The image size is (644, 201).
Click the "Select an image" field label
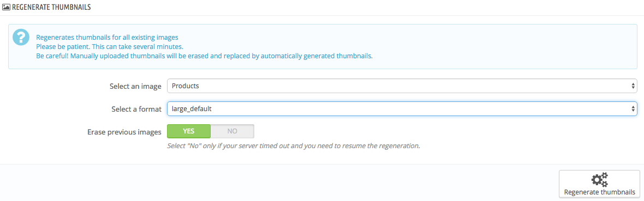click(135, 87)
